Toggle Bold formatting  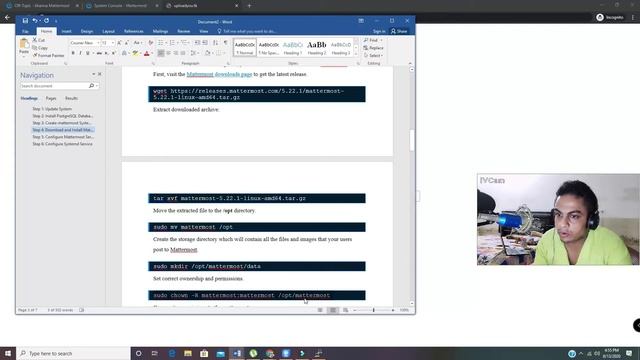pos(73,53)
